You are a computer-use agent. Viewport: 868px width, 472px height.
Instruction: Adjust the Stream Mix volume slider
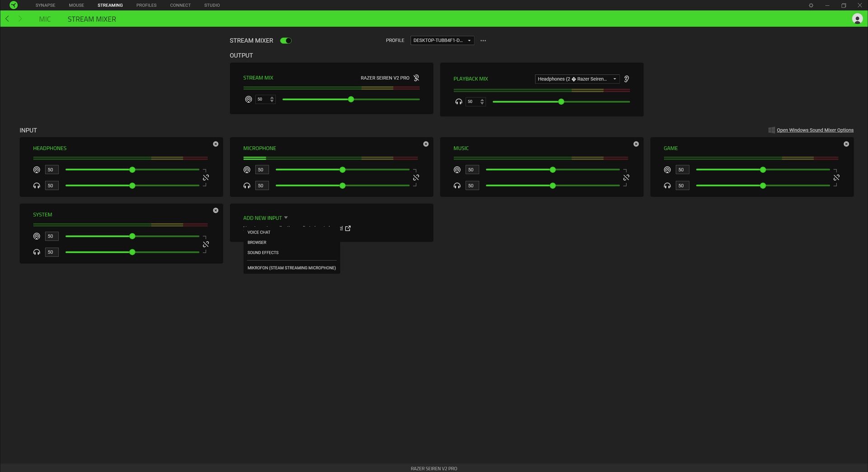351,99
